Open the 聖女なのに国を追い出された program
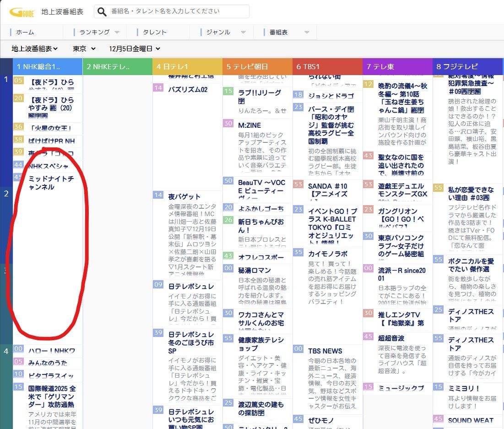The width and height of the screenshot is (504, 429). (401, 165)
